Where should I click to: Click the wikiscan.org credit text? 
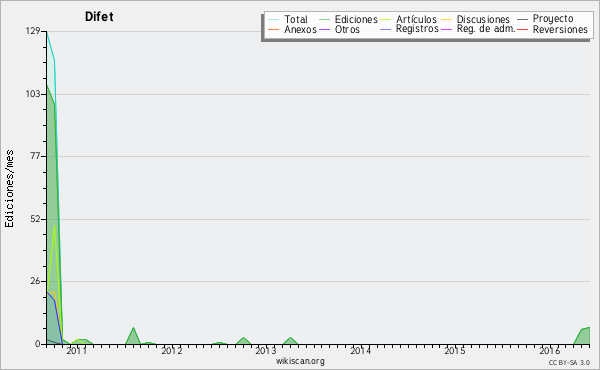click(300, 361)
